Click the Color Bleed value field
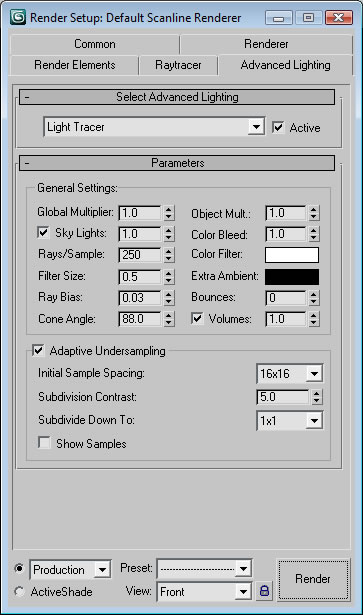The image size is (363, 615). click(x=286, y=234)
